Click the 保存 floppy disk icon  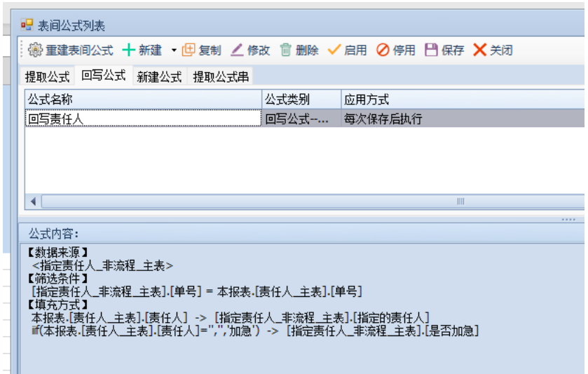pos(432,50)
